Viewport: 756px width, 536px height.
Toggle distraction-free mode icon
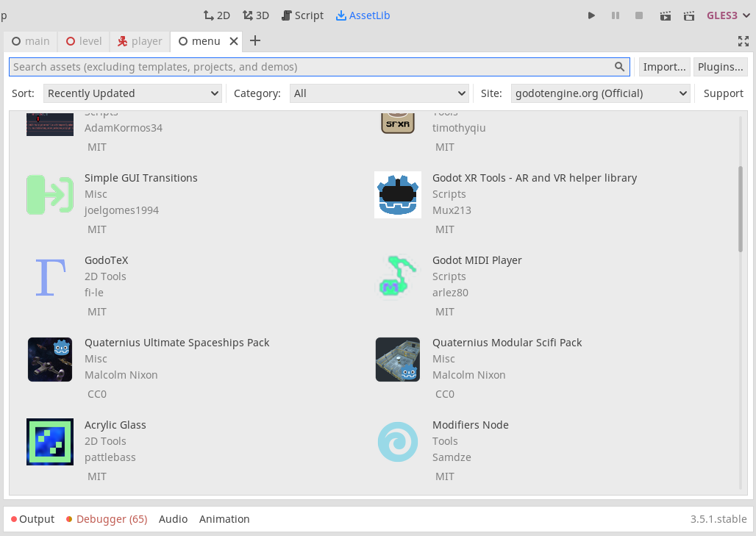(743, 41)
